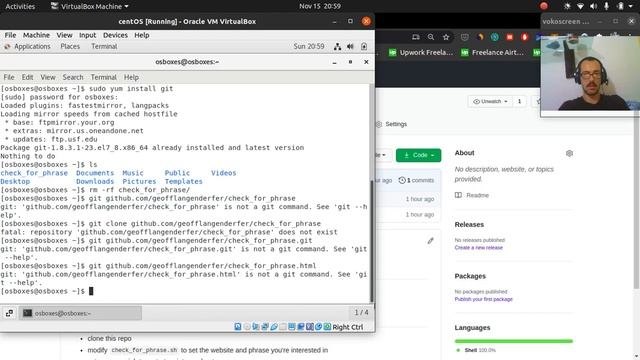Screen dimensions: 640x360
Task: Click the VirtualBox audio status icon
Action: click(256, 327)
